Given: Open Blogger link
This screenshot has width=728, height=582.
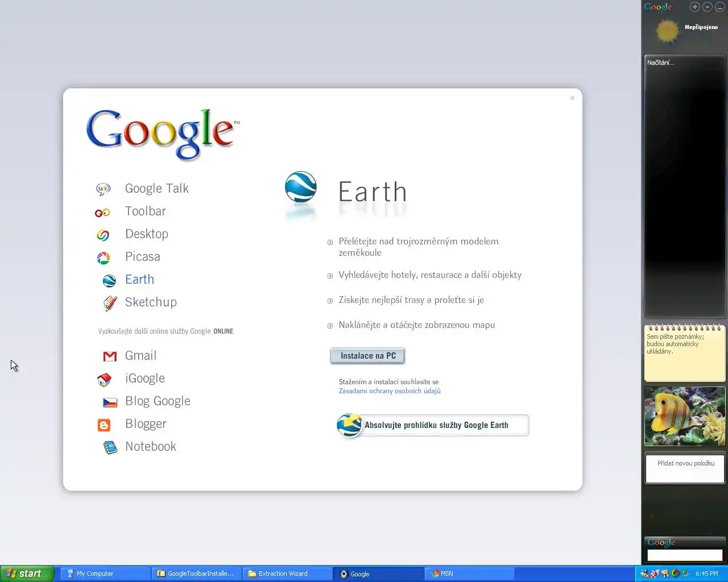Looking at the screenshot, I should 146,424.
